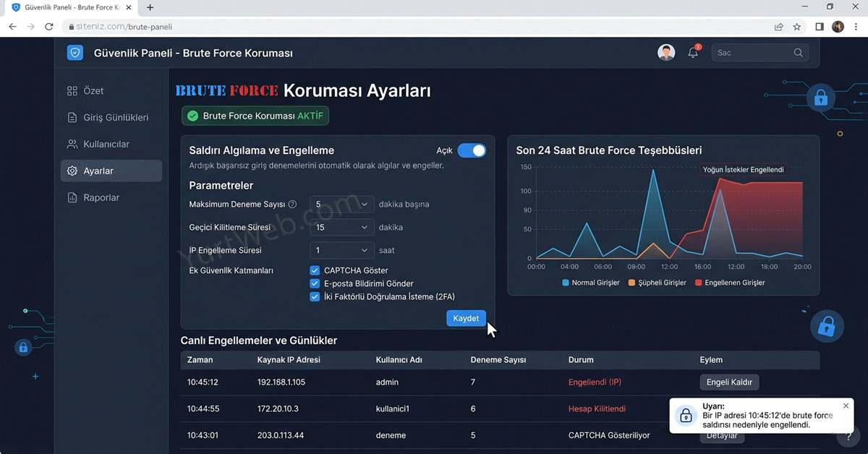Go to Özet in the sidebar
Image resolution: width=868 pixels, height=454 pixels.
[x=111, y=91]
